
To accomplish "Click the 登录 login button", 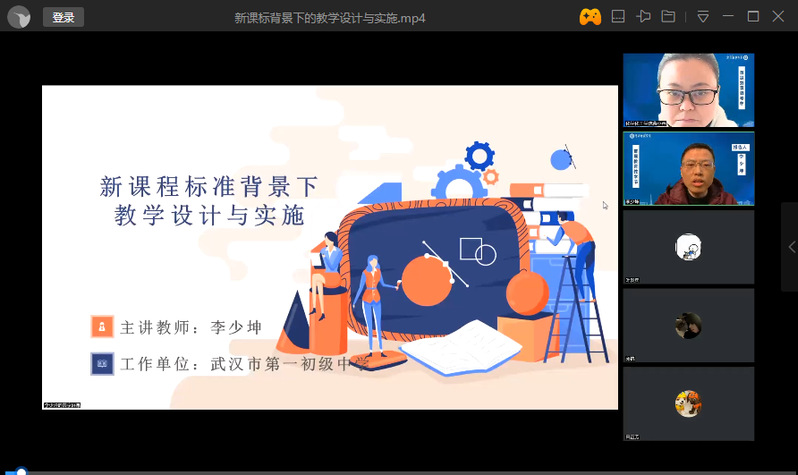I will tap(63, 17).
